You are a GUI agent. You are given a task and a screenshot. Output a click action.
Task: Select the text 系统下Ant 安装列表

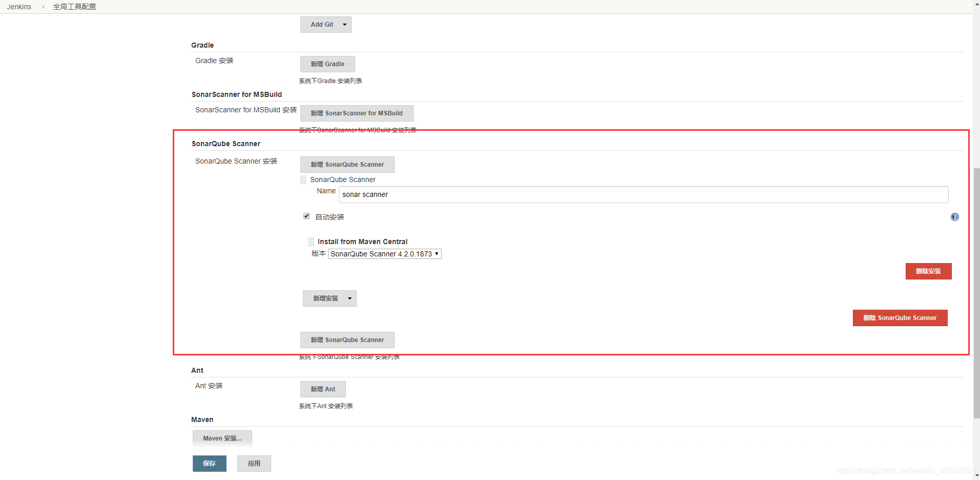(x=326, y=406)
